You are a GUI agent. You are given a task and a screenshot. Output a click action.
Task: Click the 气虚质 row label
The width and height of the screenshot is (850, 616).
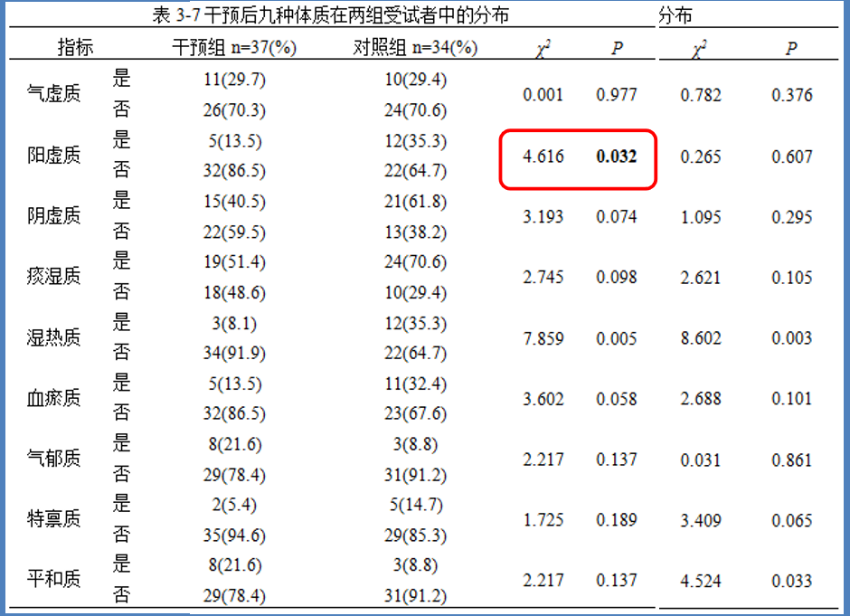(x=54, y=94)
